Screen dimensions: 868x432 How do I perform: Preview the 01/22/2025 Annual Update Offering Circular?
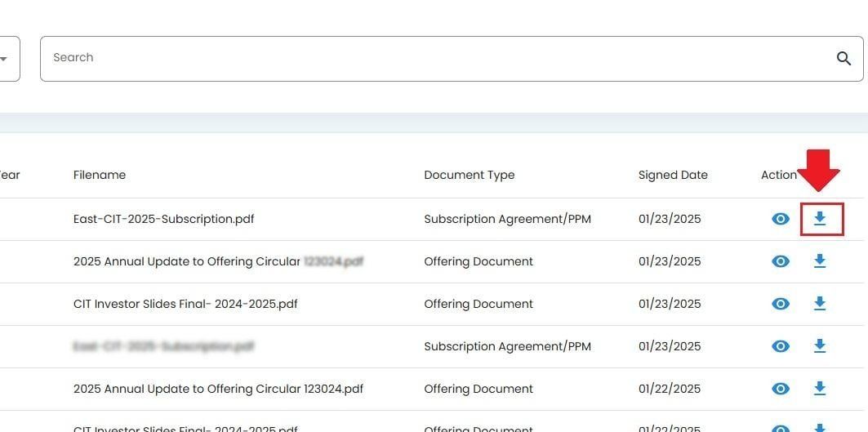point(781,389)
